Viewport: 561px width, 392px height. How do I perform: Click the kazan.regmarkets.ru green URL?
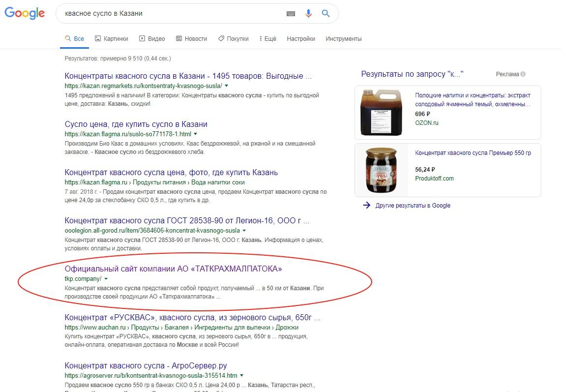(x=143, y=86)
